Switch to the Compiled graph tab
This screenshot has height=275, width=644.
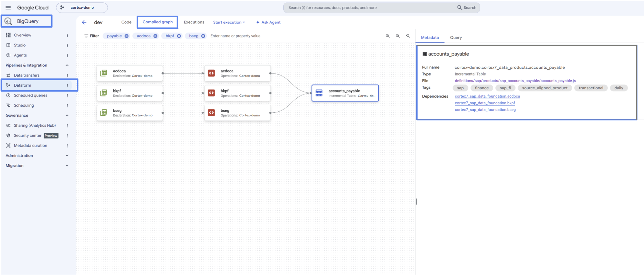(x=157, y=22)
